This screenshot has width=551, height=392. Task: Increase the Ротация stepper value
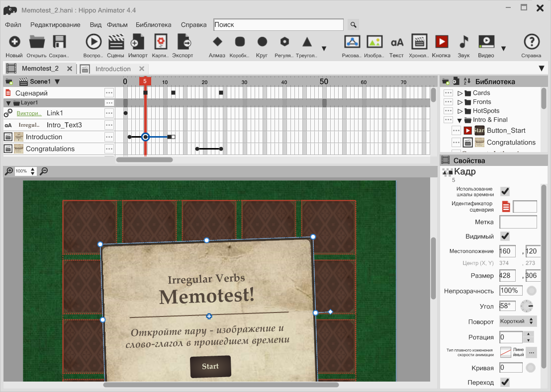[x=529, y=334]
